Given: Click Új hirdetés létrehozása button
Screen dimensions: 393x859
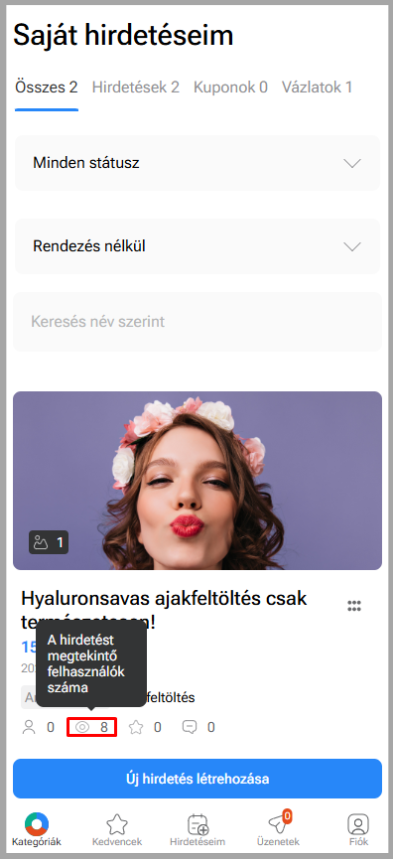Looking at the screenshot, I should coord(197,778).
